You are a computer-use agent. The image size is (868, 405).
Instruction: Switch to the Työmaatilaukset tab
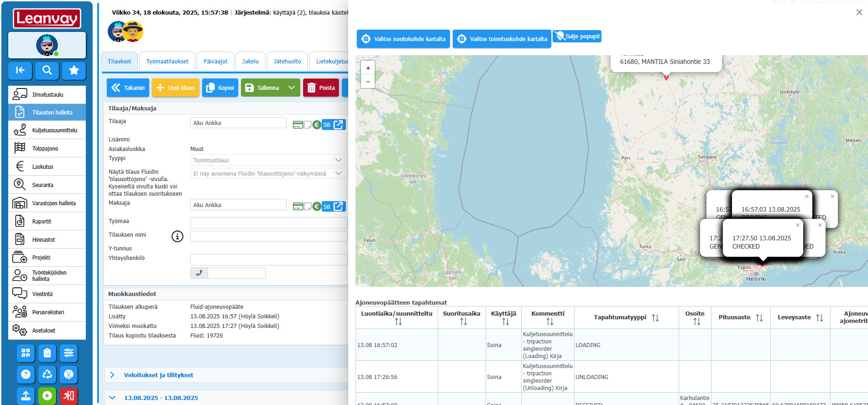tap(167, 62)
